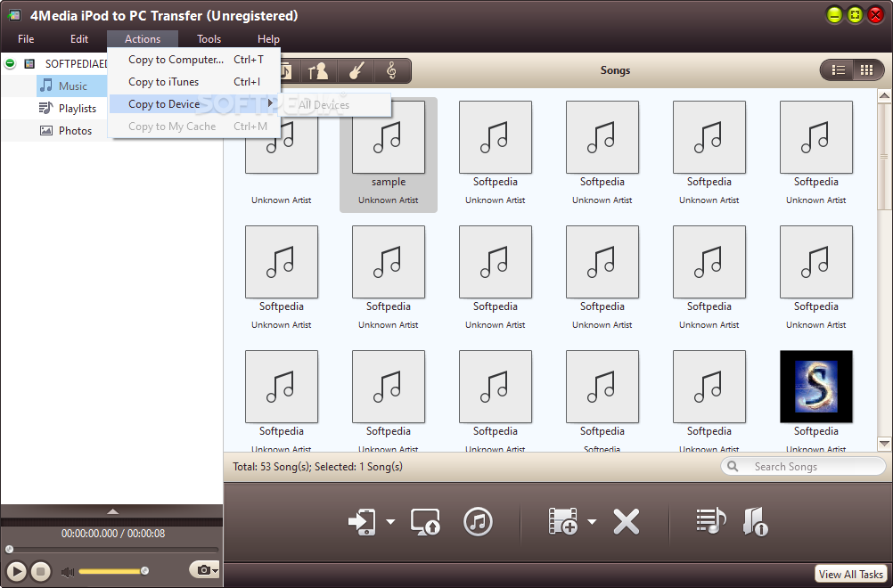Select the Music library item
This screenshot has width=893, height=588.
(73, 86)
